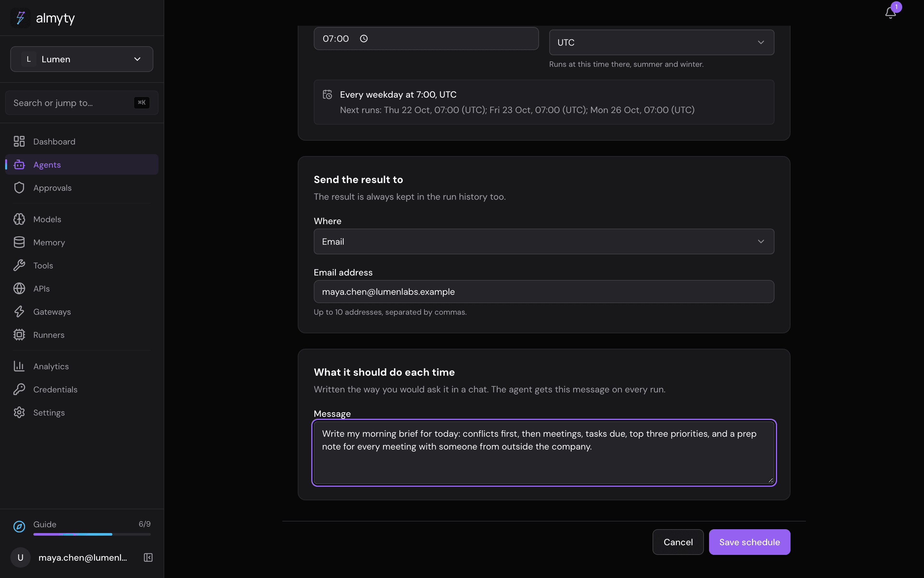Open the Lumen workspace switcher
This screenshot has height=578, width=924.
[x=82, y=59]
